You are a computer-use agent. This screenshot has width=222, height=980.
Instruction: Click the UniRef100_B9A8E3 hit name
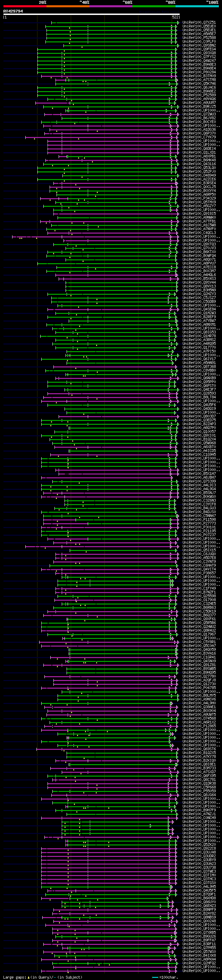click(199, 64)
